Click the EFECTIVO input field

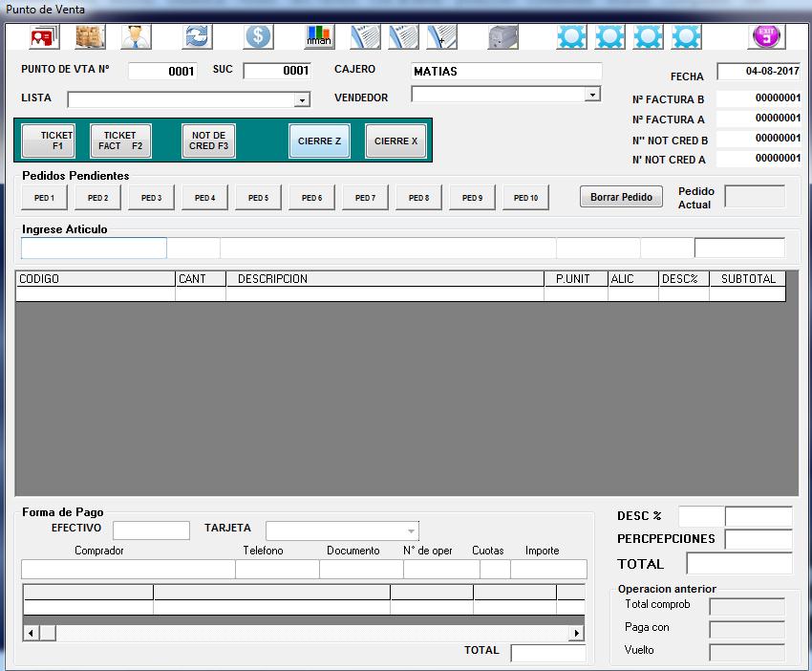(151, 530)
